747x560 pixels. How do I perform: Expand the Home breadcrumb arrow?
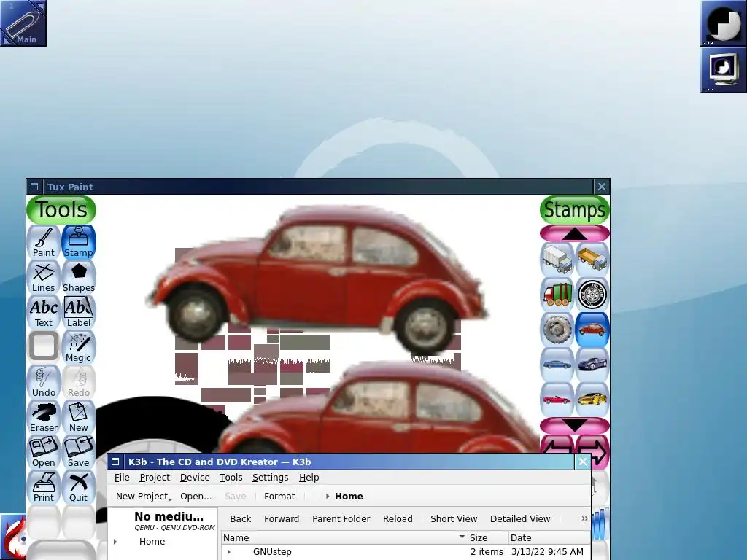click(328, 496)
